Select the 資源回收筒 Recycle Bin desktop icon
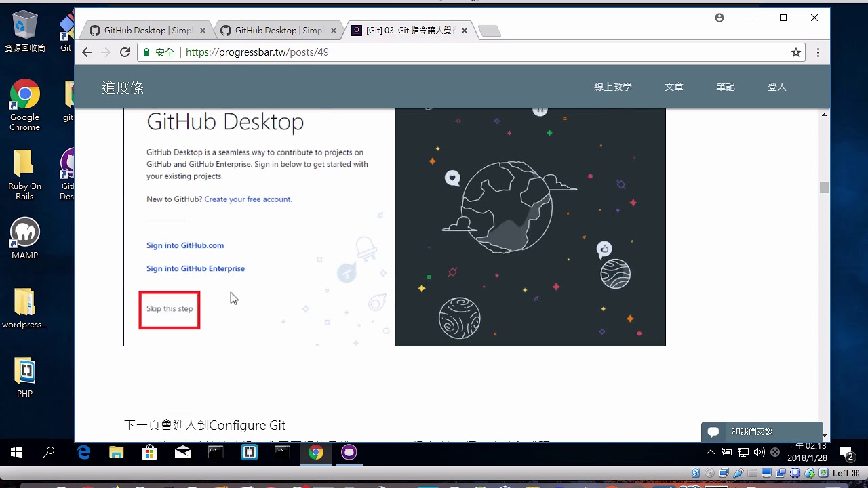The image size is (868, 488). [x=25, y=31]
